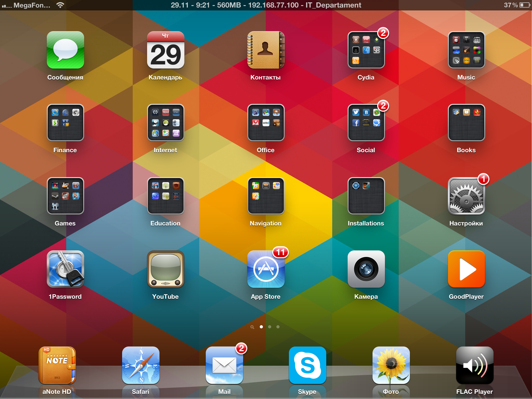The width and height of the screenshot is (532, 399).
Task: Open Mail from the dock
Action: pyautogui.click(x=224, y=365)
